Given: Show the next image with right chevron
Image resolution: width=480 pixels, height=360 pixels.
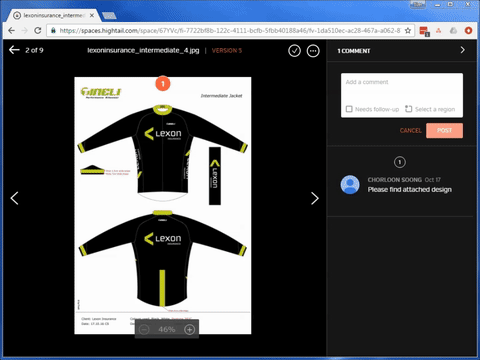Looking at the screenshot, I should (315, 198).
